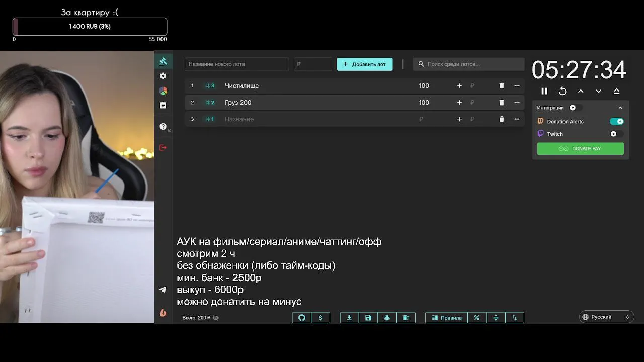Click the Груз 200 lot name
Image resolution: width=644 pixels, height=362 pixels.
(x=238, y=103)
